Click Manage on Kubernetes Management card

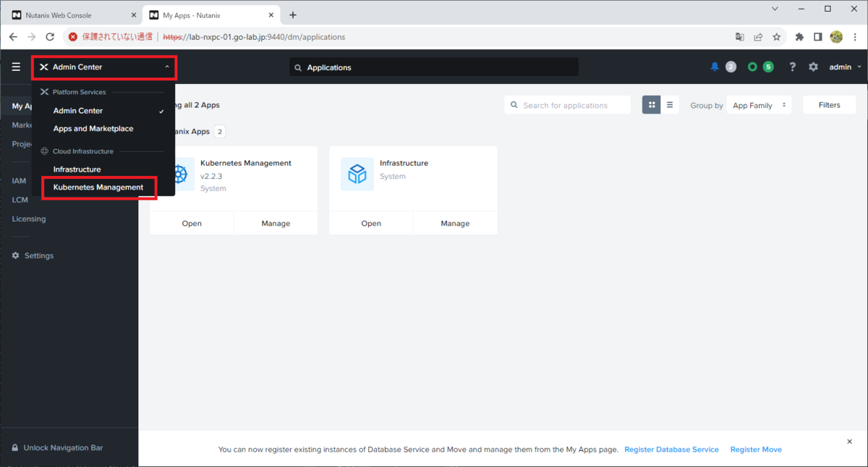point(276,223)
